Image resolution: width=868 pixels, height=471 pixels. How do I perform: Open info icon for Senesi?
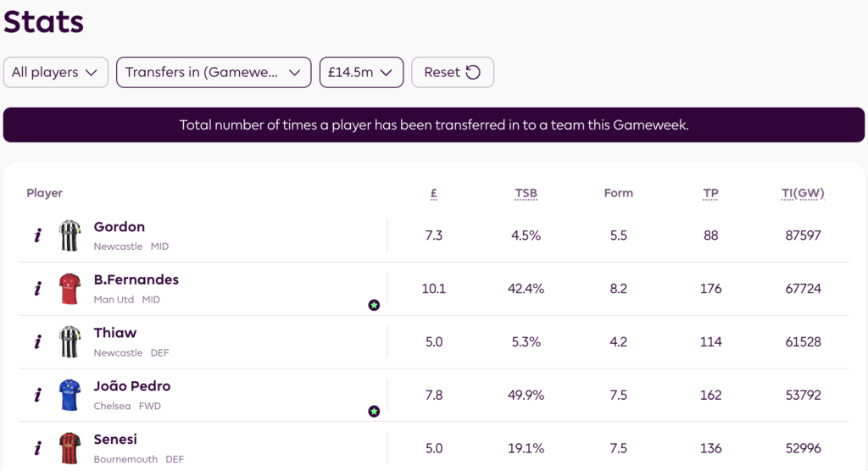[x=37, y=448]
